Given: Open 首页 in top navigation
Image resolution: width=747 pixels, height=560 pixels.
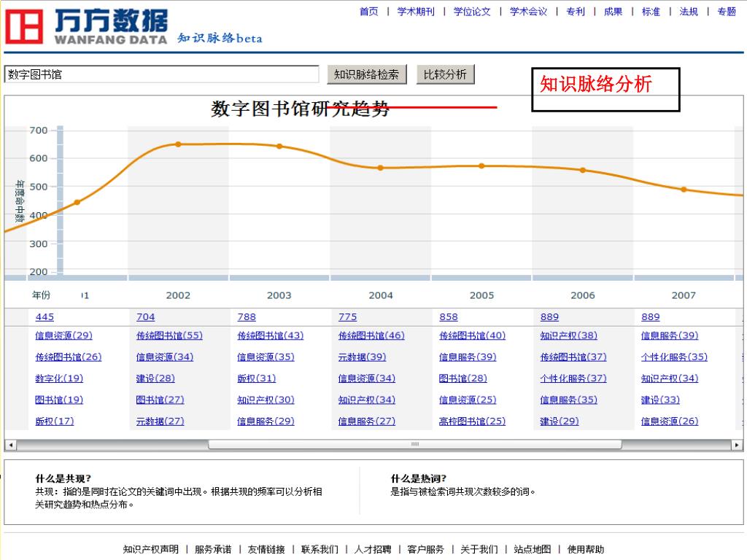Looking at the screenshot, I should point(368,12).
